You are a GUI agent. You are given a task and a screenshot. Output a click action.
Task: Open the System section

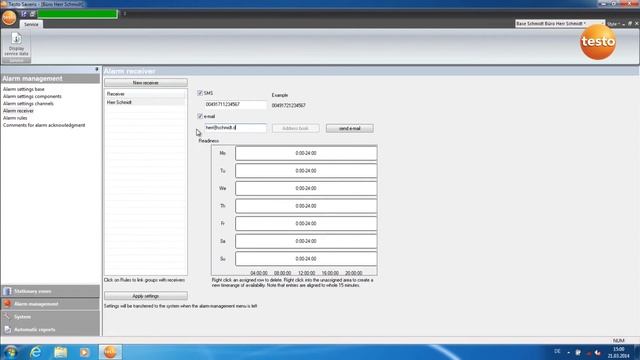tap(50, 317)
